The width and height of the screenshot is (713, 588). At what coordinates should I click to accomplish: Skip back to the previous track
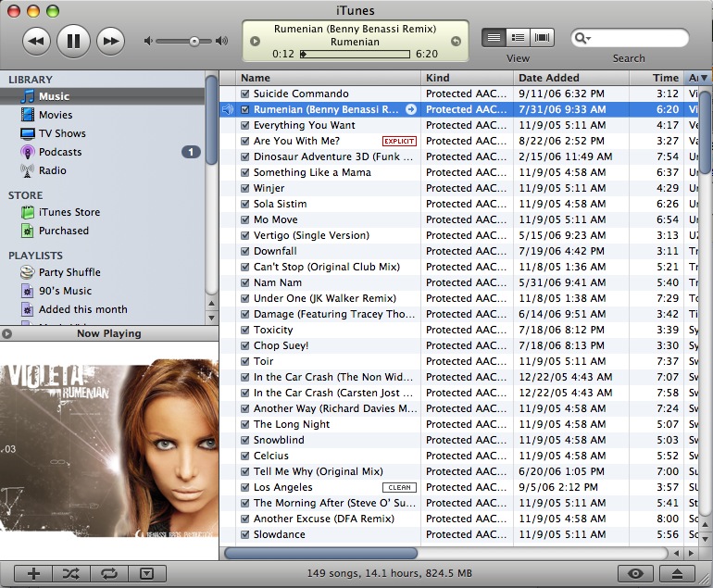click(x=36, y=41)
